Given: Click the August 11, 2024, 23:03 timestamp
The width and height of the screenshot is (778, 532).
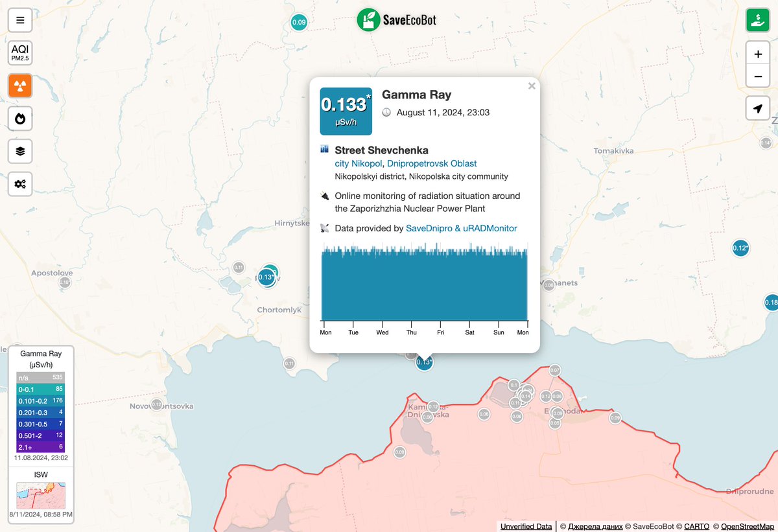Looking at the screenshot, I should click(443, 112).
